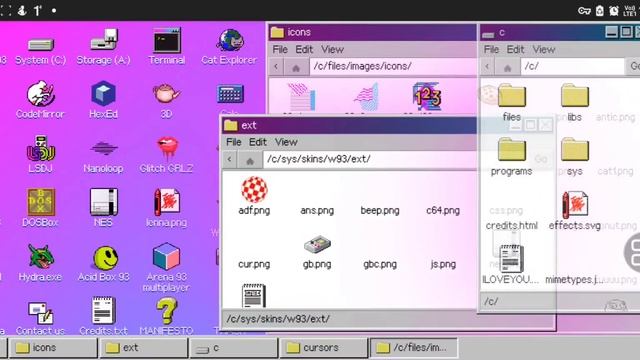Open the Edit menu in c window
640x360 pixels.
516,49
